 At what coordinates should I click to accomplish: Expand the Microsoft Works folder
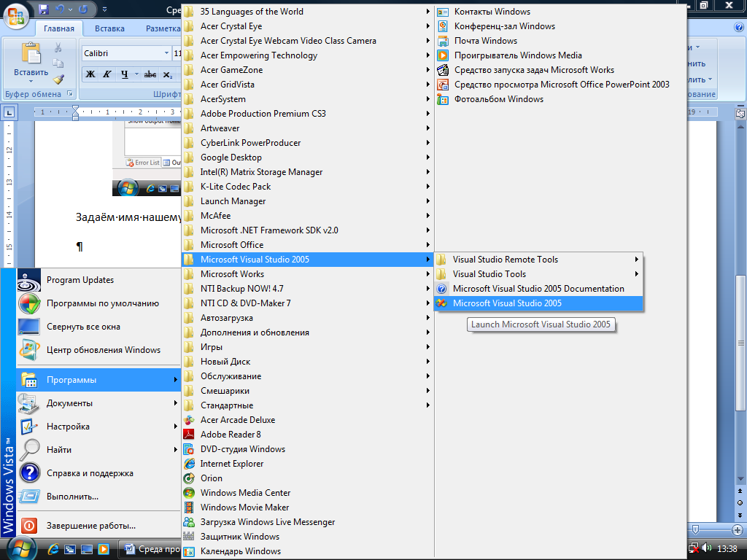click(x=308, y=274)
